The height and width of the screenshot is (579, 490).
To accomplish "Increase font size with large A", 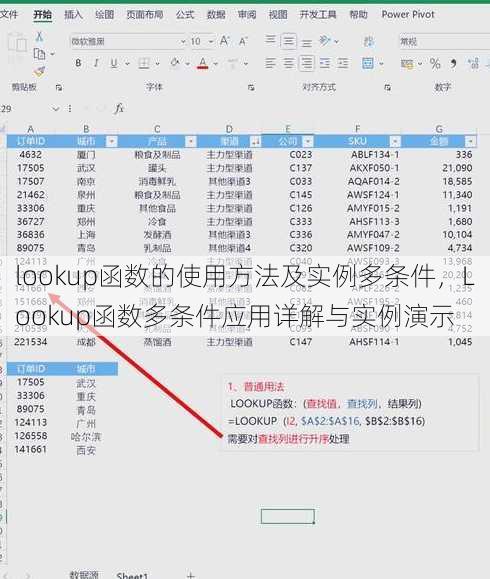I will point(225,41).
